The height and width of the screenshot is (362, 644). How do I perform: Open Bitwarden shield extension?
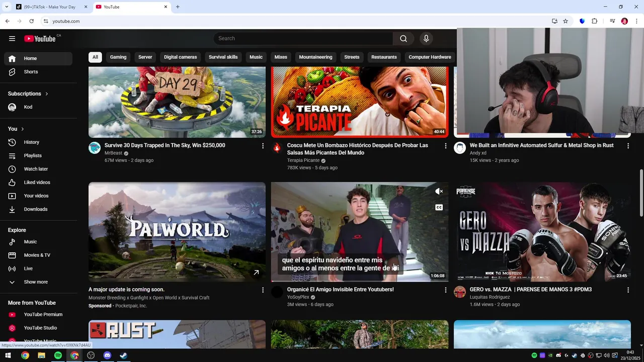tap(582, 21)
